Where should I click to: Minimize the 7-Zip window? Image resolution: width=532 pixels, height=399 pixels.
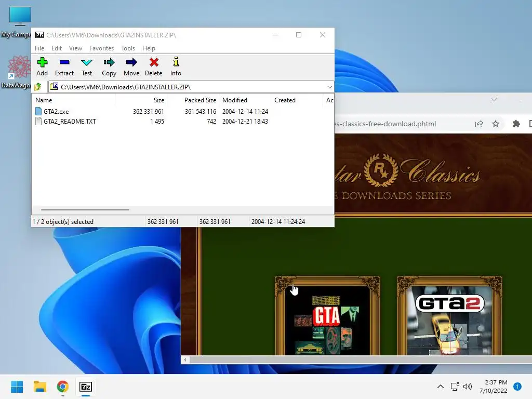[275, 35]
